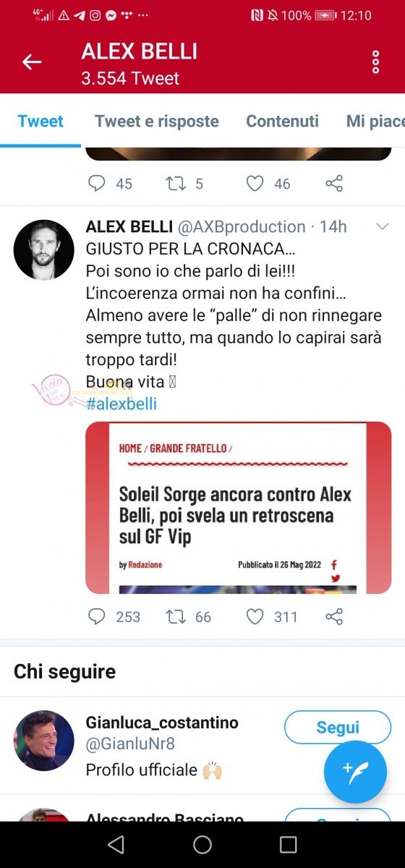
Task: Compose a new tweet with floating button
Action: tap(355, 772)
